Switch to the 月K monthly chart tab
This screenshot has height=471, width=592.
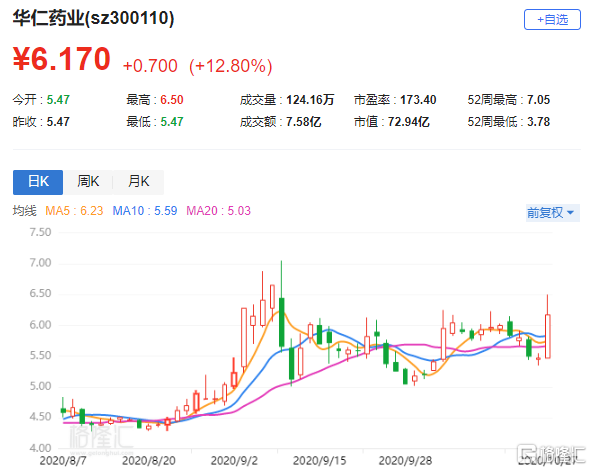pos(139,182)
